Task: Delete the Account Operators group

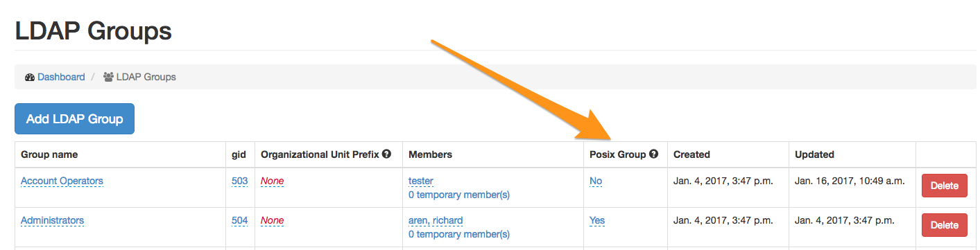Action: [x=944, y=186]
